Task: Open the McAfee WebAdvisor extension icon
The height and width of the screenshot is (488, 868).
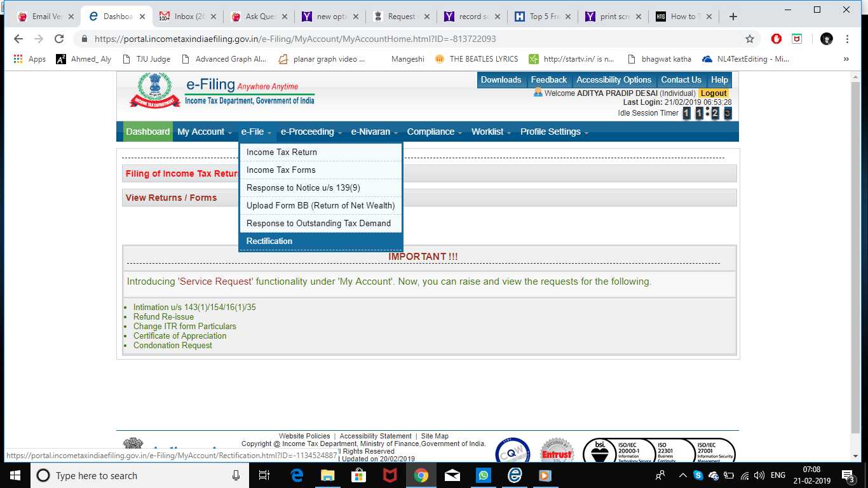Action: (797, 39)
